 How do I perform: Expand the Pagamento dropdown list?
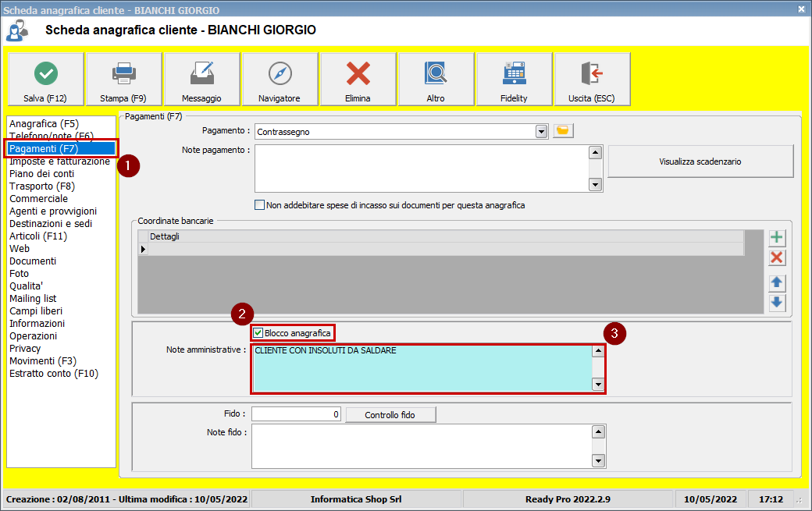541,132
